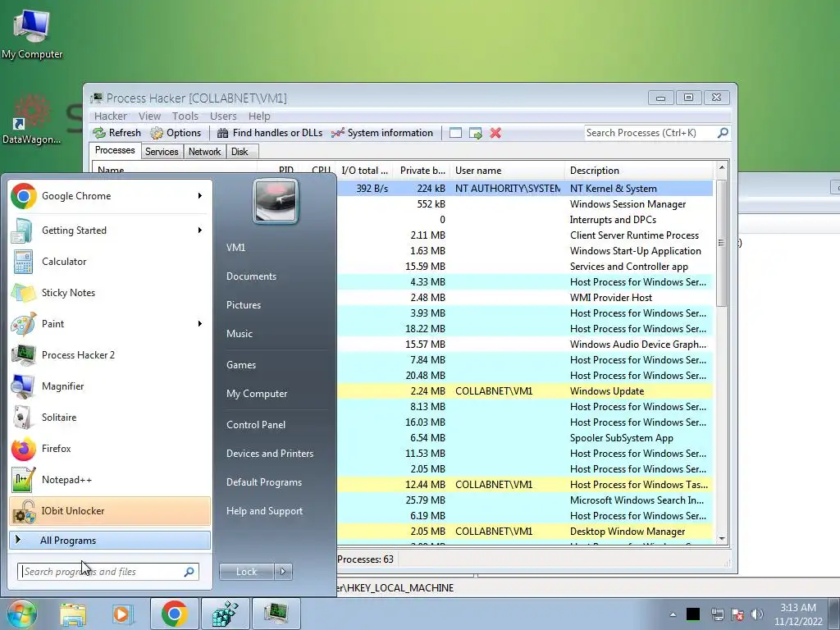Sort by I/O total column header
The image size is (840, 630).
[x=365, y=171]
